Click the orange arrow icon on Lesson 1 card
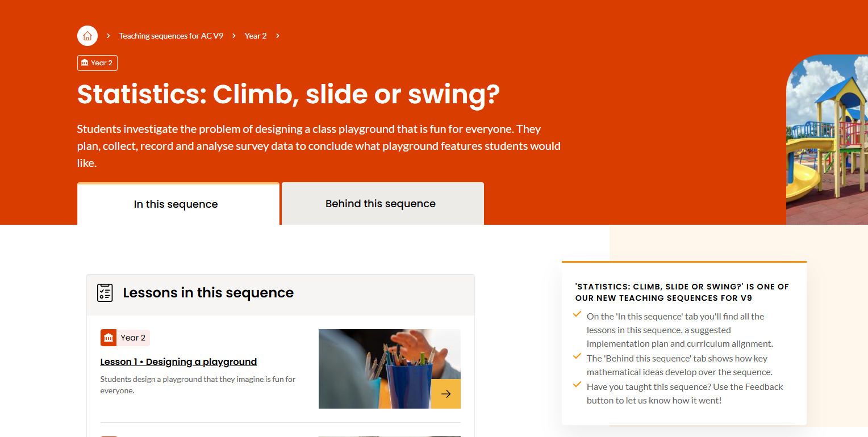 coord(446,393)
